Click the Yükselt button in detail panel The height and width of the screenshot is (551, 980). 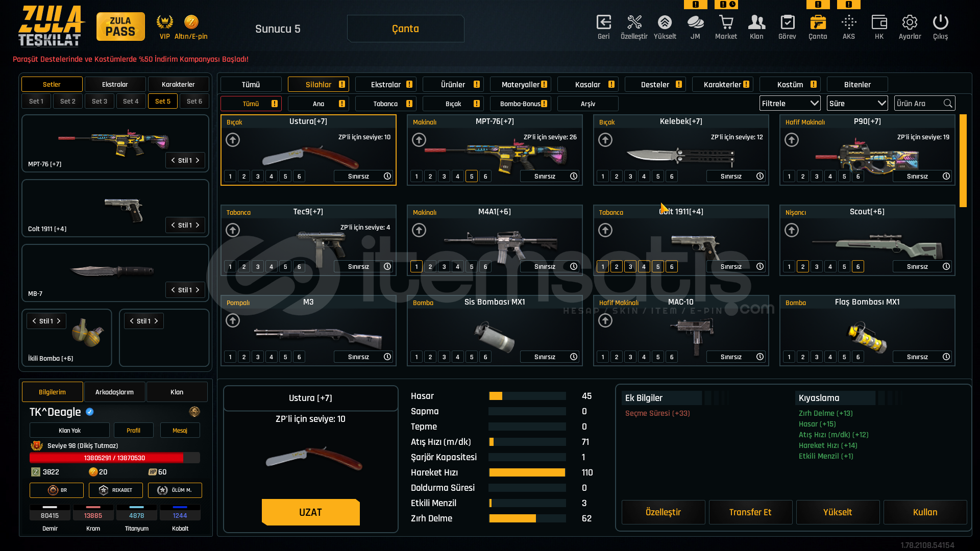point(838,512)
